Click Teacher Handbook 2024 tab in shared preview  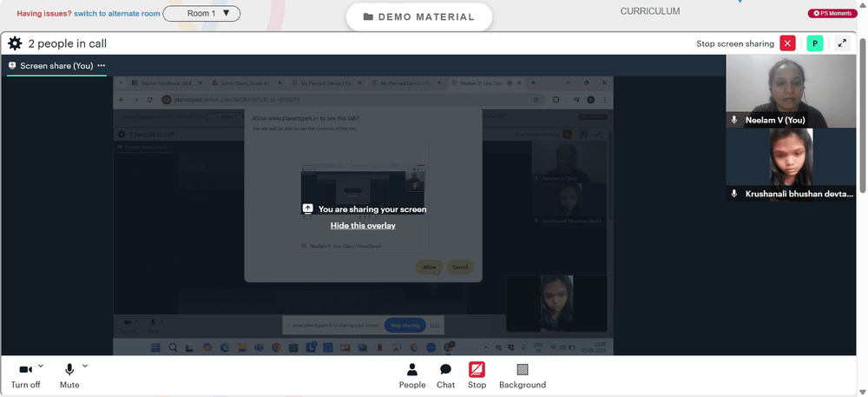point(164,83)
